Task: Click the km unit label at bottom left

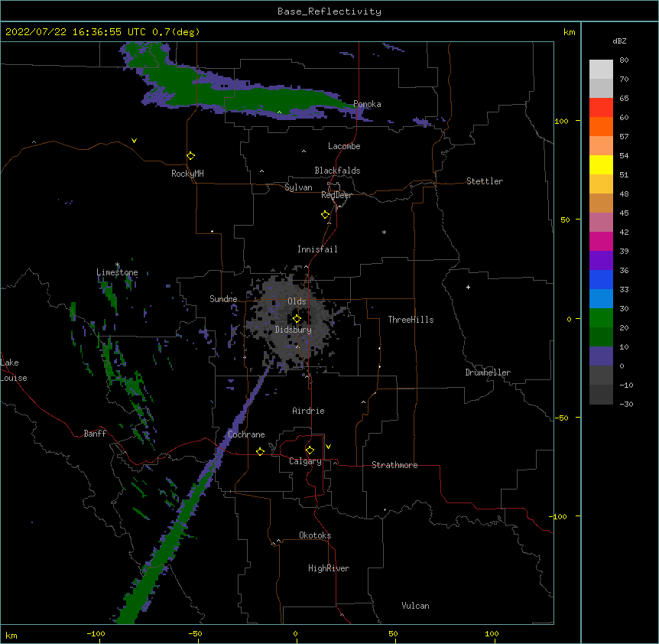Action: pyautogui.click(x=11, y=635)
